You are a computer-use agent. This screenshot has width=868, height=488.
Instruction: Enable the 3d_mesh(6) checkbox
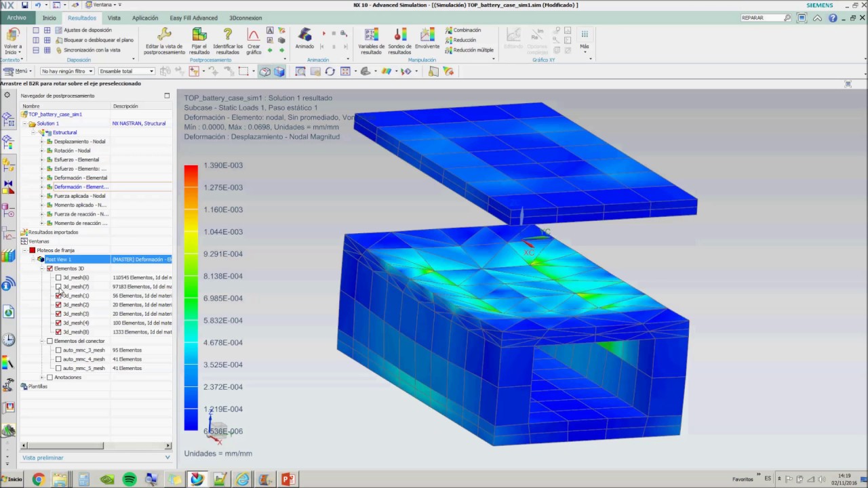(58, 278)
